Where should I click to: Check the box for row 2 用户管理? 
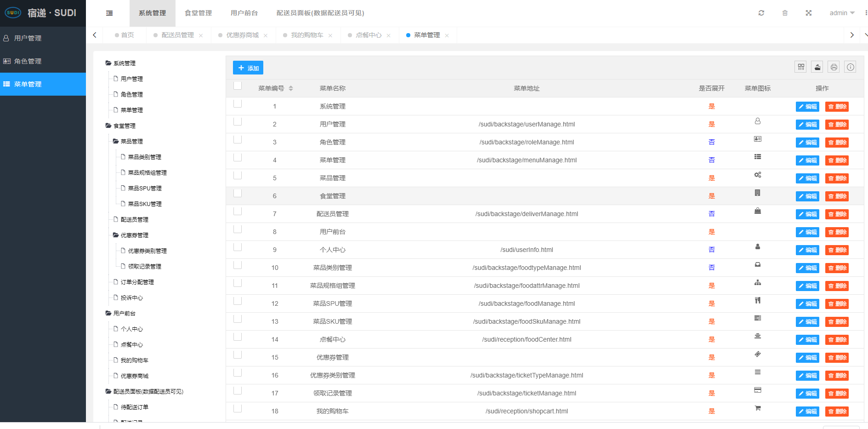238,121
